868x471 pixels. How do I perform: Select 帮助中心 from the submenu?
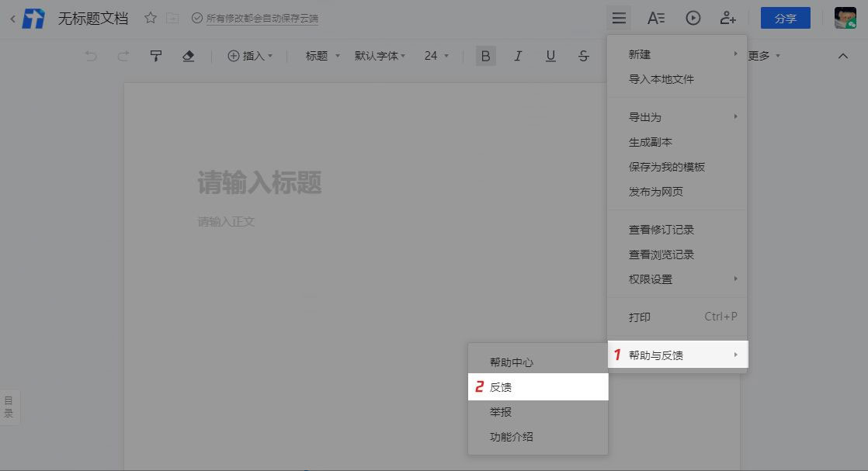point(510,361)
